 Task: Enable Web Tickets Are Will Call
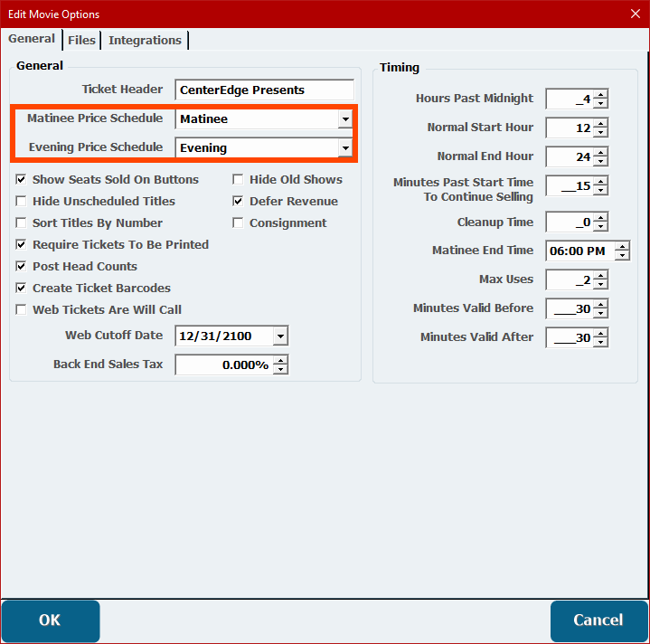tap(23, 310)
